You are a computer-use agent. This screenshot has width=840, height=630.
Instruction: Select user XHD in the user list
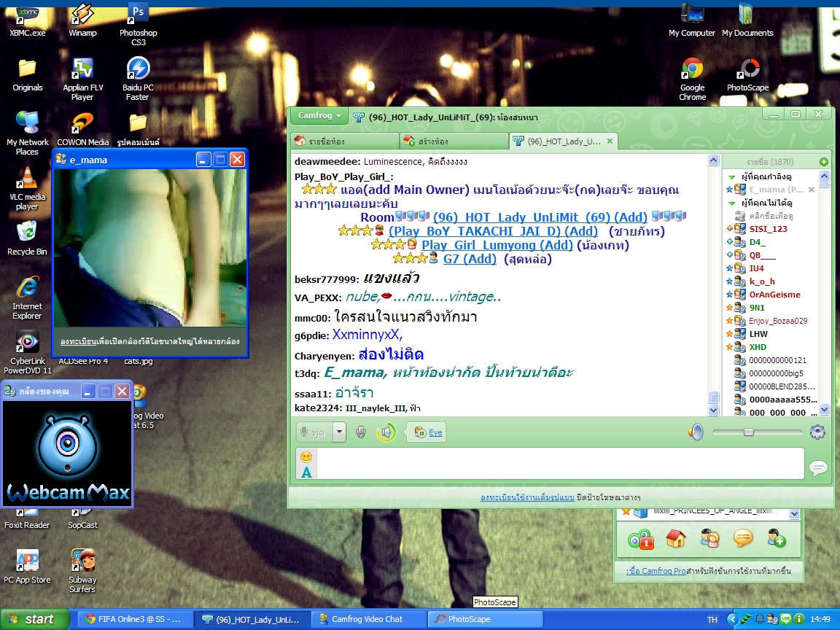tap(758, 347)
